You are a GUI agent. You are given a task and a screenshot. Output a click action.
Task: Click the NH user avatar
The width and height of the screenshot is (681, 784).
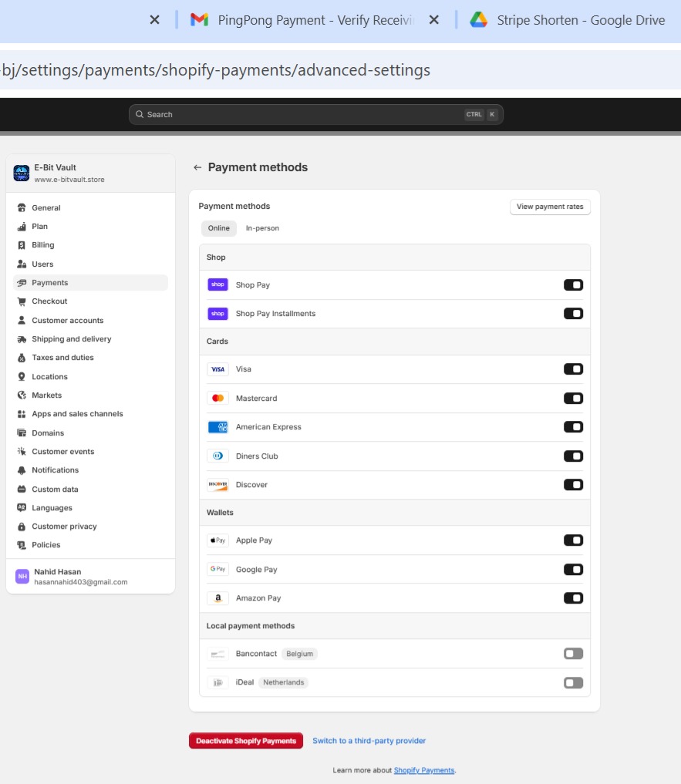coord(22,577)
